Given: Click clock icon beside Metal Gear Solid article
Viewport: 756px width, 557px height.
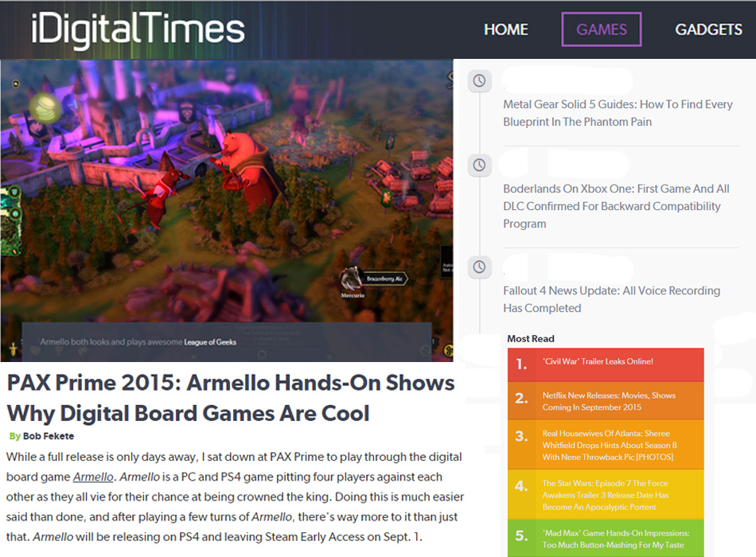Looking at the screenshot, I should pos(479,81).
